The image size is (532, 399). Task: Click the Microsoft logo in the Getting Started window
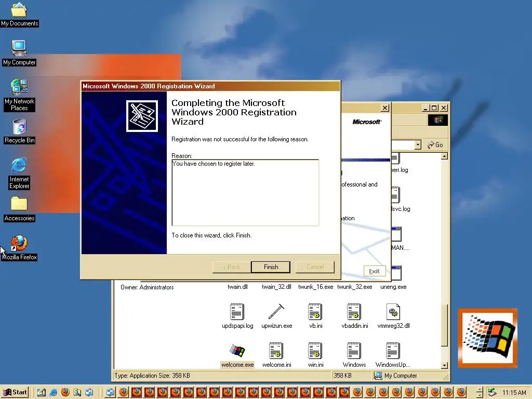(x=367, y=122)
